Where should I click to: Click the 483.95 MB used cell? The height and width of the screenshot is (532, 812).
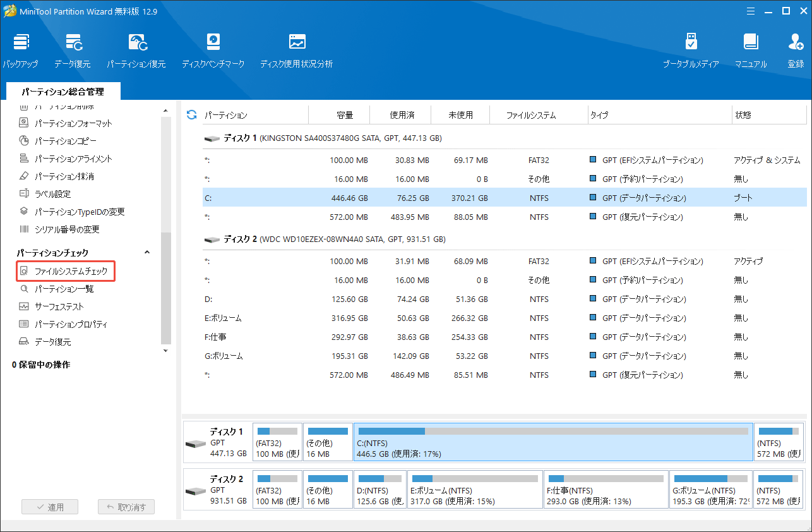[x=410, y=217]
